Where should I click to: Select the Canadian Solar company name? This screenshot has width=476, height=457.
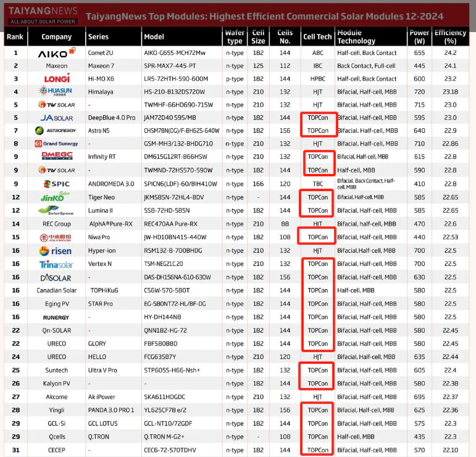(57, 290)
